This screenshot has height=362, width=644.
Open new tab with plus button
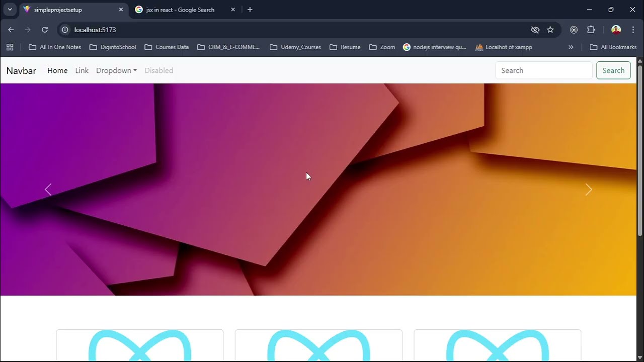coord(250,10)
